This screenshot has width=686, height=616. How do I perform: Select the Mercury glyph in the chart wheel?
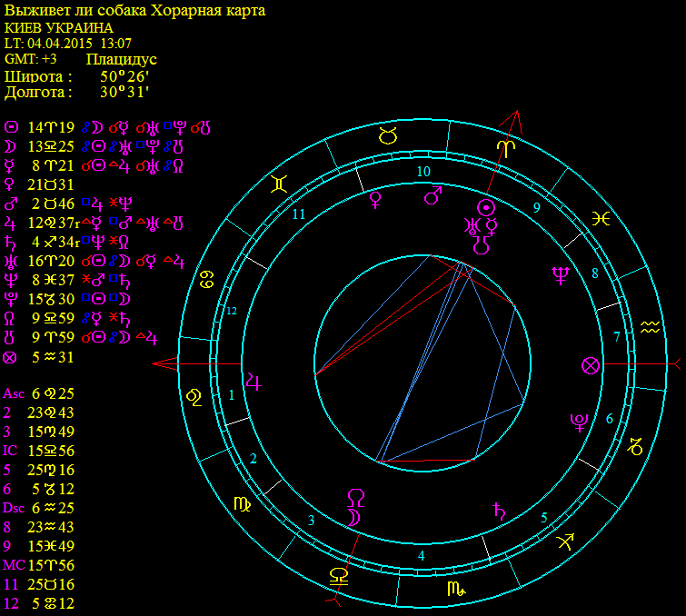(x=492, y=227)
